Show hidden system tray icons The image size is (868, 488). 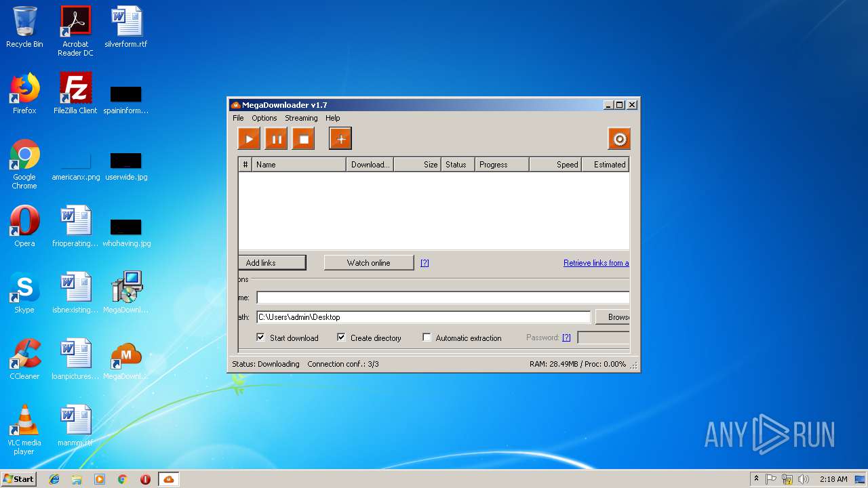click(x=756, y=479)
